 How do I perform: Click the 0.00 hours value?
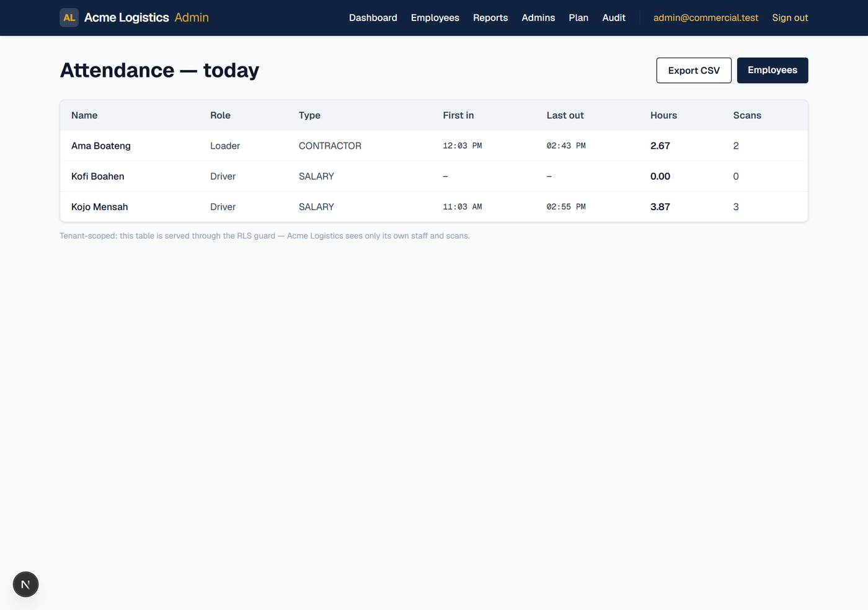pyautogui.click(x=660, y=177)
